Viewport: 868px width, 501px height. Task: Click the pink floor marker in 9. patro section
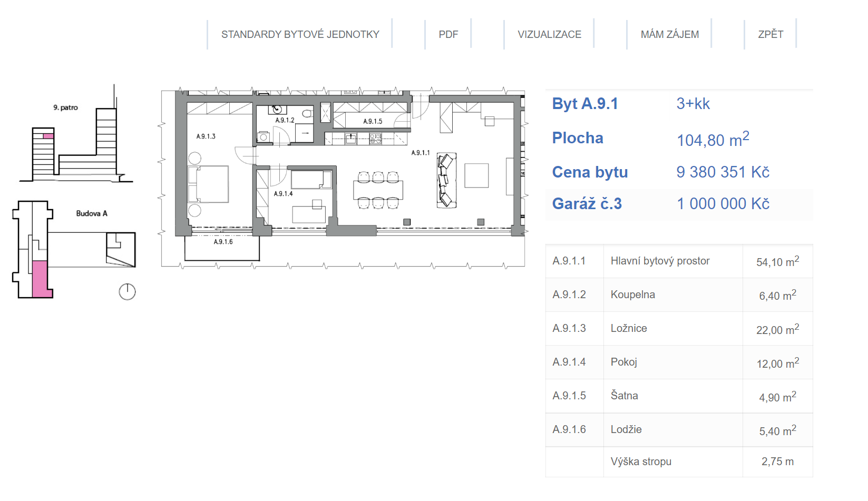48,136
